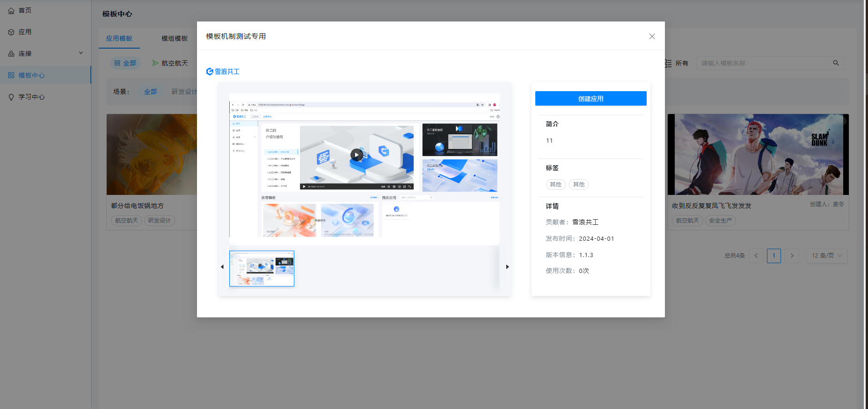Go to the next page arrow
Screen dimensions: 868x409
[x=792, y=256]
